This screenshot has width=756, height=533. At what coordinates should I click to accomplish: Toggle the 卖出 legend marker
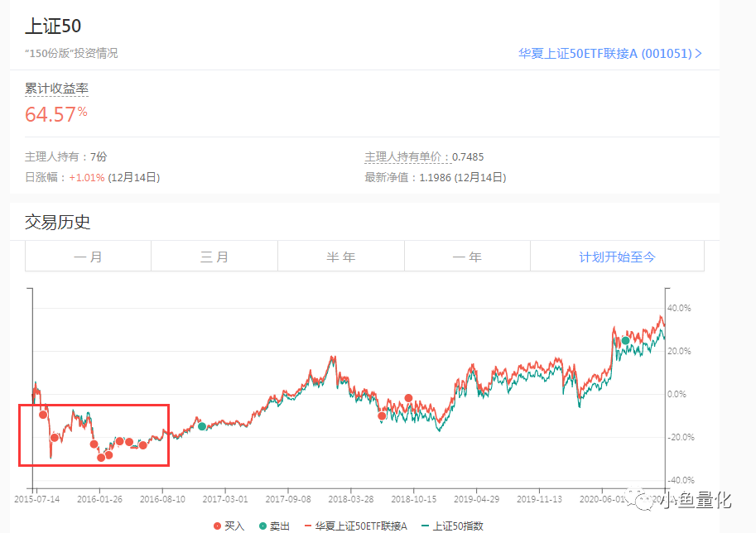274,526
